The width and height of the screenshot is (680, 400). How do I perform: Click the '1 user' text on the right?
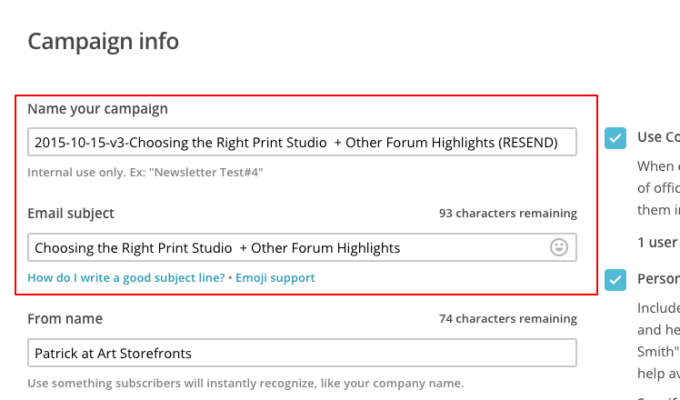(x=657, y=242)
